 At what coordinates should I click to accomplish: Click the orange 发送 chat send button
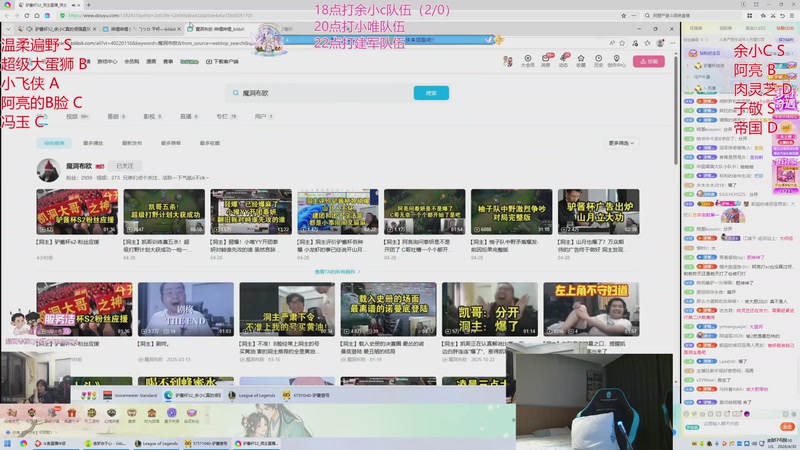pyautogui.click(x=787, y=426)
